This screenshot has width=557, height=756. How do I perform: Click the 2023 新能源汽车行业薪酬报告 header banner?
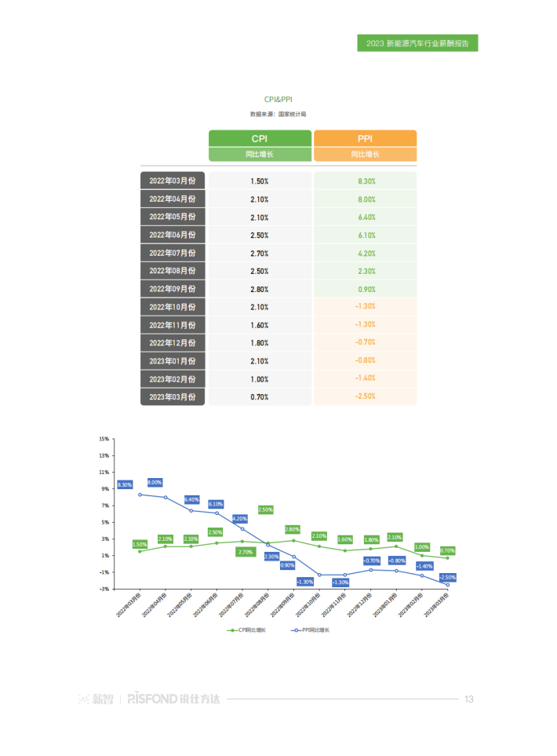pyautogui.click(x=417, y=43)
